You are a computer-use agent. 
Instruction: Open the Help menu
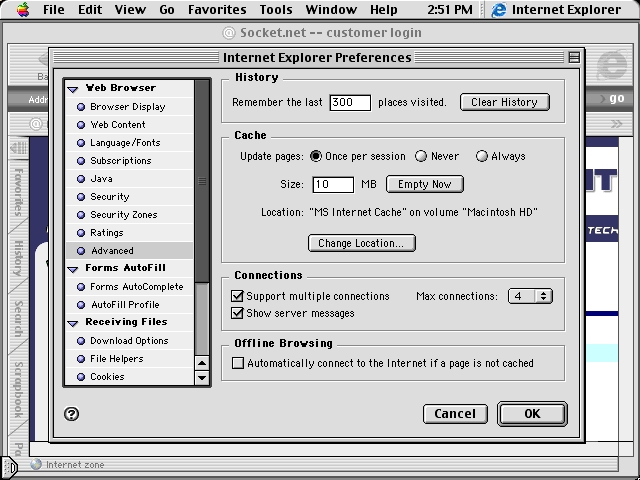383,9
